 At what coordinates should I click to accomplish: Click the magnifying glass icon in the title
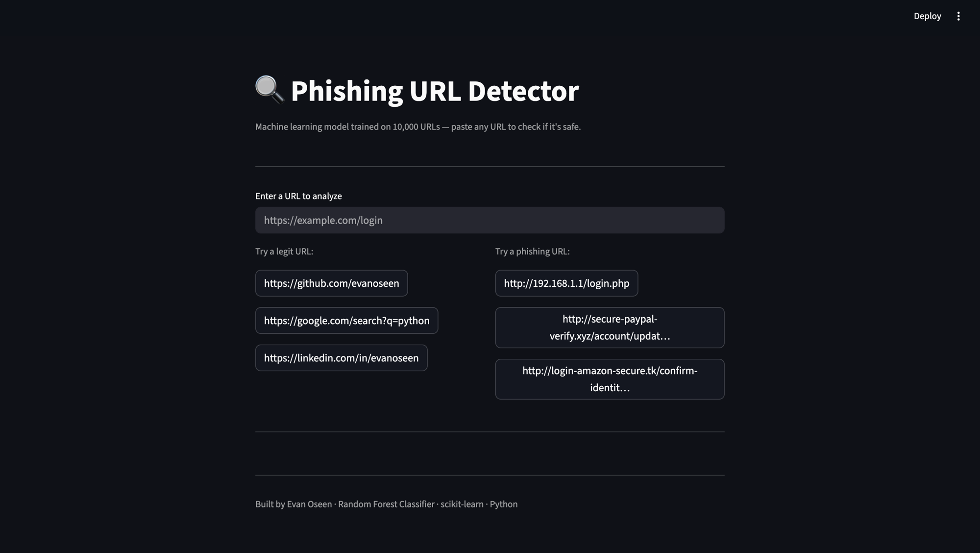pyautogui.click(x=269, y=91)
